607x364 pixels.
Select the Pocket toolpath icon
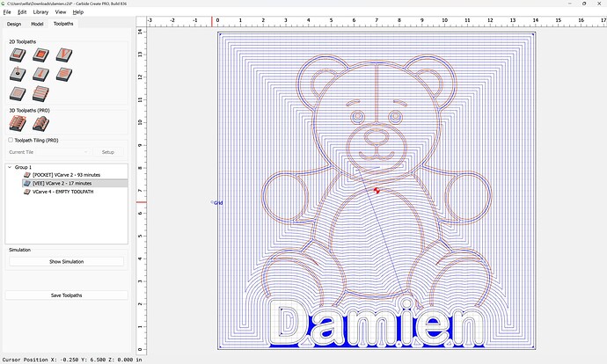40,55
